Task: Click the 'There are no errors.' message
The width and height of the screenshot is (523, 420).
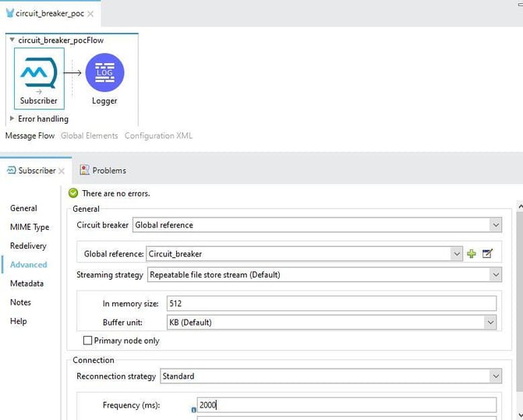Action: coord(115,193)
